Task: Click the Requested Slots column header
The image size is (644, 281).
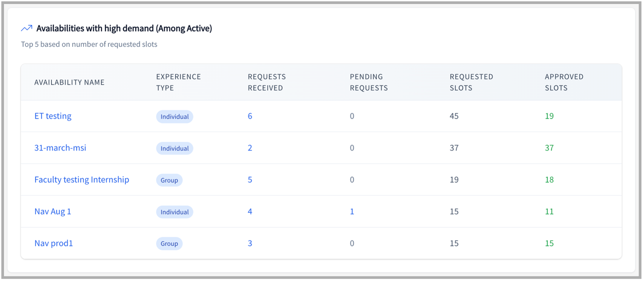Action: click(x=471, y=82)
